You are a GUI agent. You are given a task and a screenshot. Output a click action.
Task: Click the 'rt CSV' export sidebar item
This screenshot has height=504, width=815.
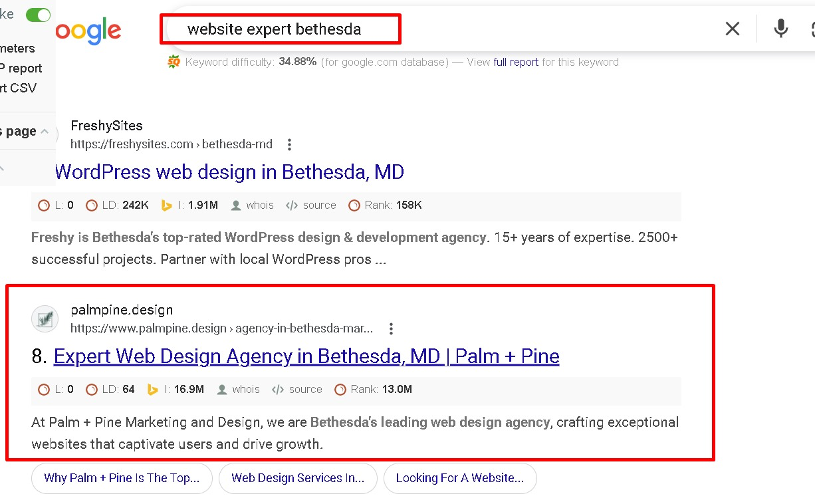click(x=19, y=88)
